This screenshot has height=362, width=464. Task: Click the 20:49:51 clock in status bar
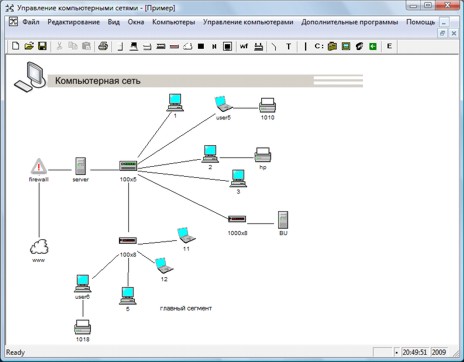tap(415, 352)
